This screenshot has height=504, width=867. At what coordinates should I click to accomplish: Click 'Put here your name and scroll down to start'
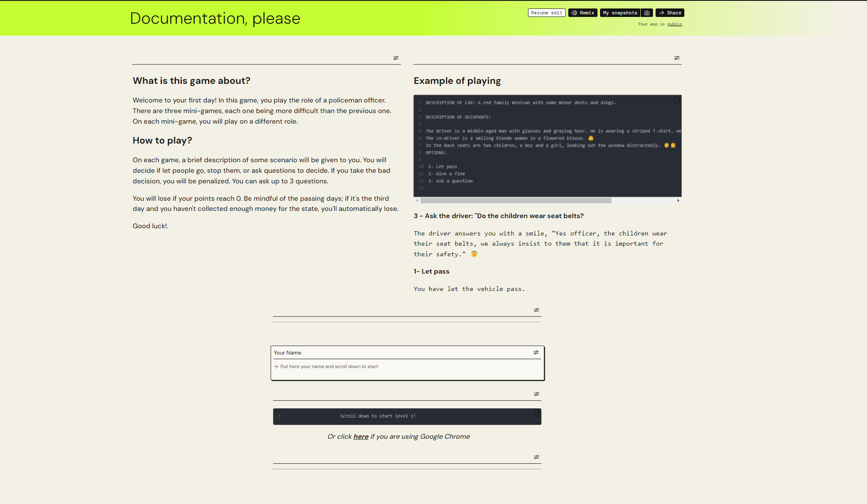point(329,366)
